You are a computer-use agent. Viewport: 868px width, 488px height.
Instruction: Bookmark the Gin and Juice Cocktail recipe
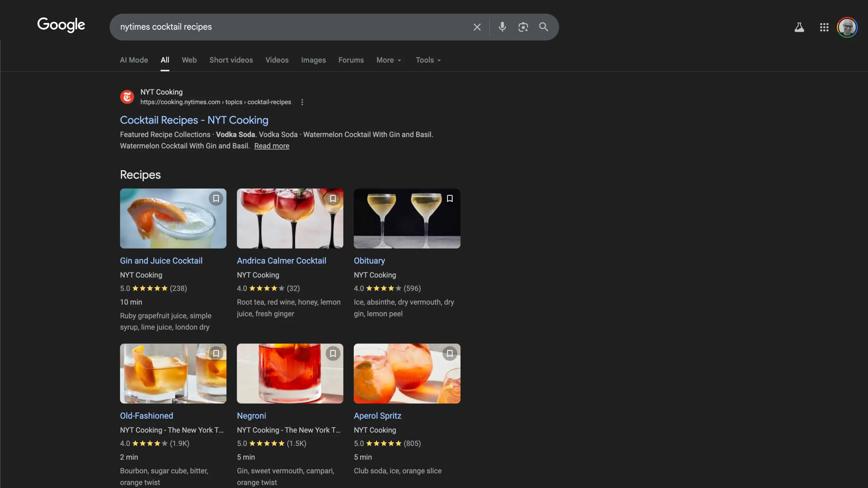click(x=216, y=199)
